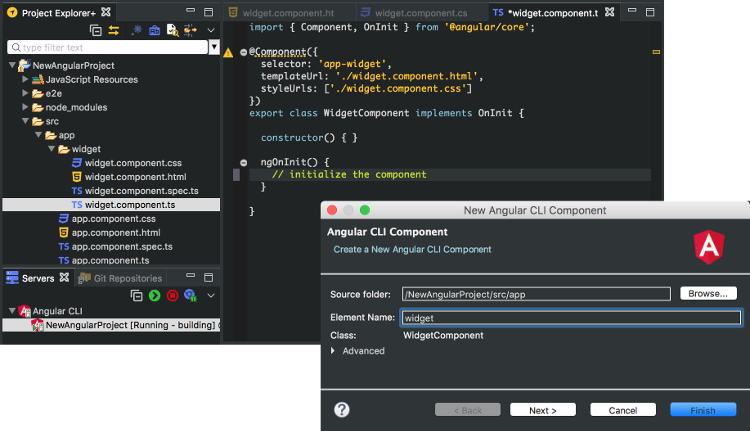Image resolution: width=750 pixels, height=431 pixels.
Task: Maximize the Servers panel
Action: click(209, 277)
